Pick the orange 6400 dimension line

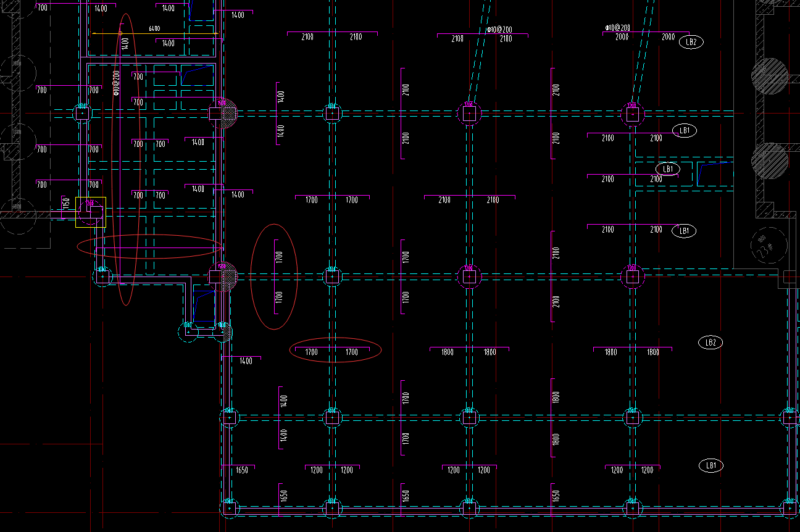(x=154, y=33)
